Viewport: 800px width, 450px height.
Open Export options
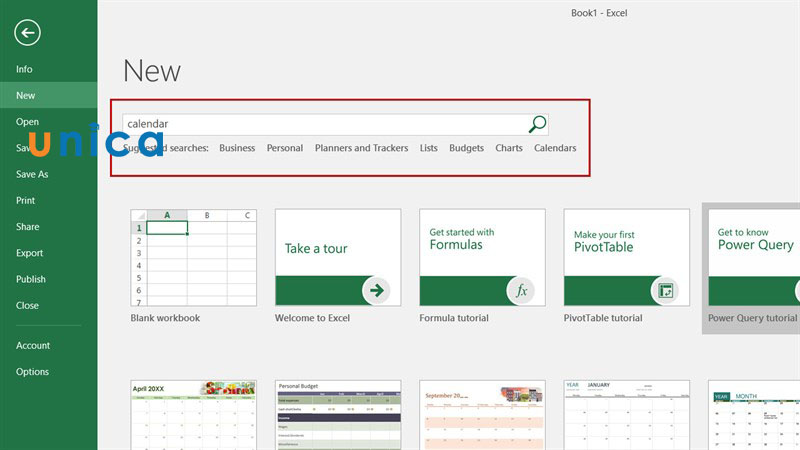tap(29, 253)
